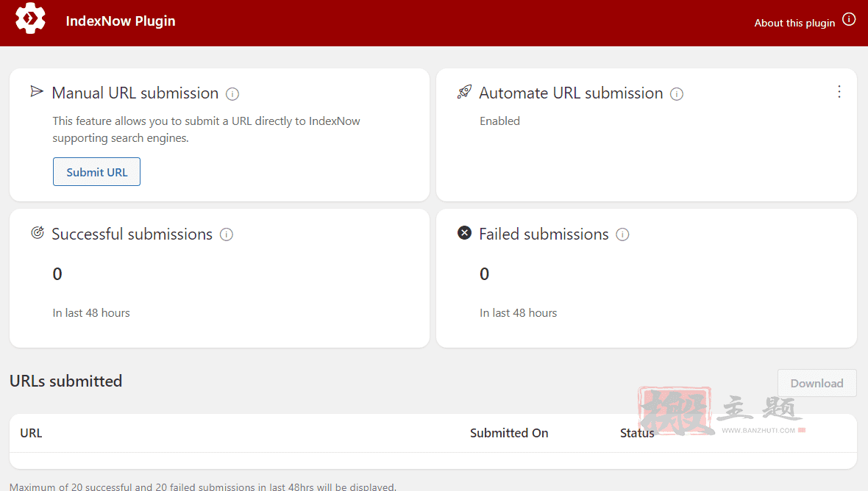The width and height of the screenshot is (868, 491).
Task: Click the Enabled status text under Automate URL submission
Action: (x=500, y=121)
